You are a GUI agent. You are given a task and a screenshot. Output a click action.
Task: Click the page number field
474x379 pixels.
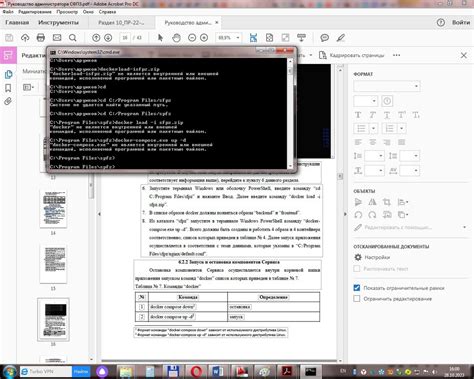point(125,38)
